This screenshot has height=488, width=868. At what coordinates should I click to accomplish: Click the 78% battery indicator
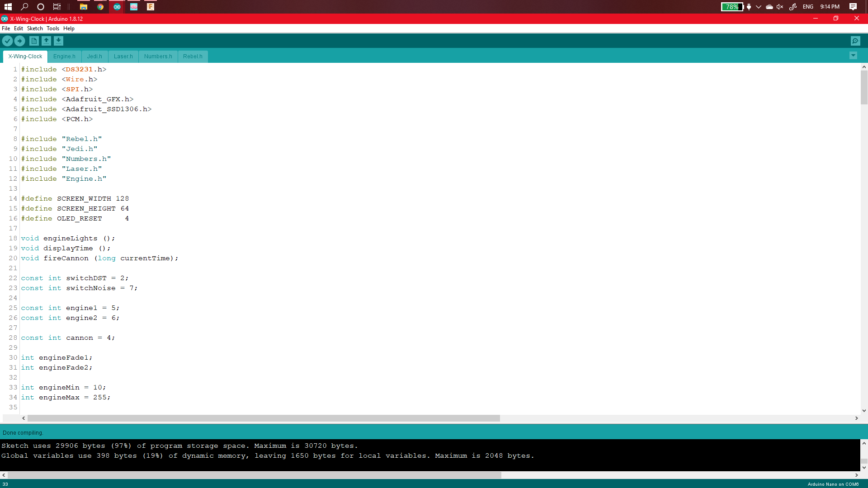(x=731, y=7)
